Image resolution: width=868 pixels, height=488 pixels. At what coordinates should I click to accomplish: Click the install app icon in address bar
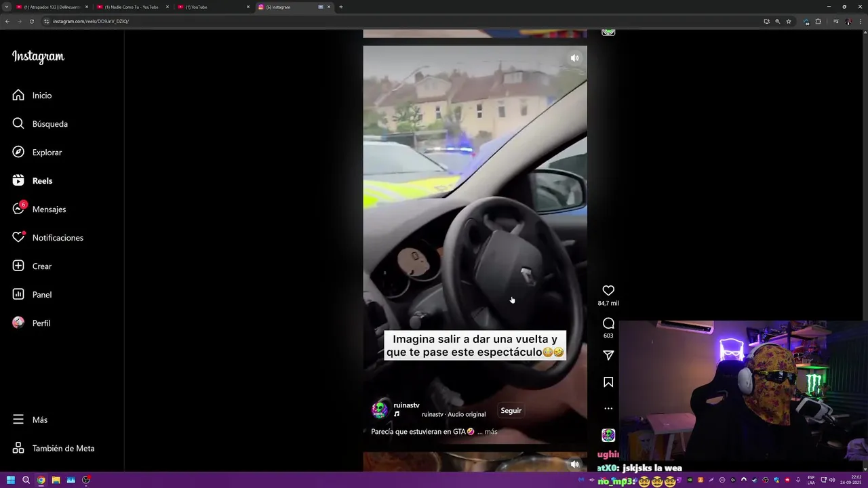766,21
